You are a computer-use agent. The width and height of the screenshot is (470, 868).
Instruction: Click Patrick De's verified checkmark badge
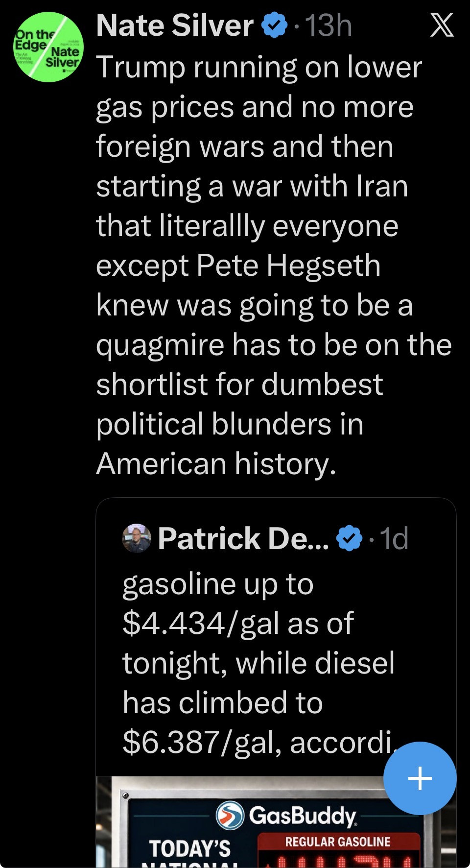point(349,538)
